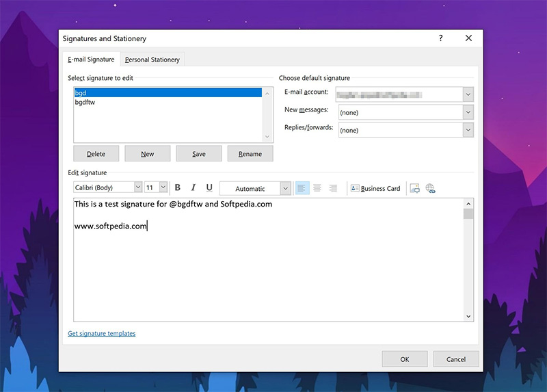Insert a hyperlink into signature
The width and height of the screenshot is (547, 392).
430,188
